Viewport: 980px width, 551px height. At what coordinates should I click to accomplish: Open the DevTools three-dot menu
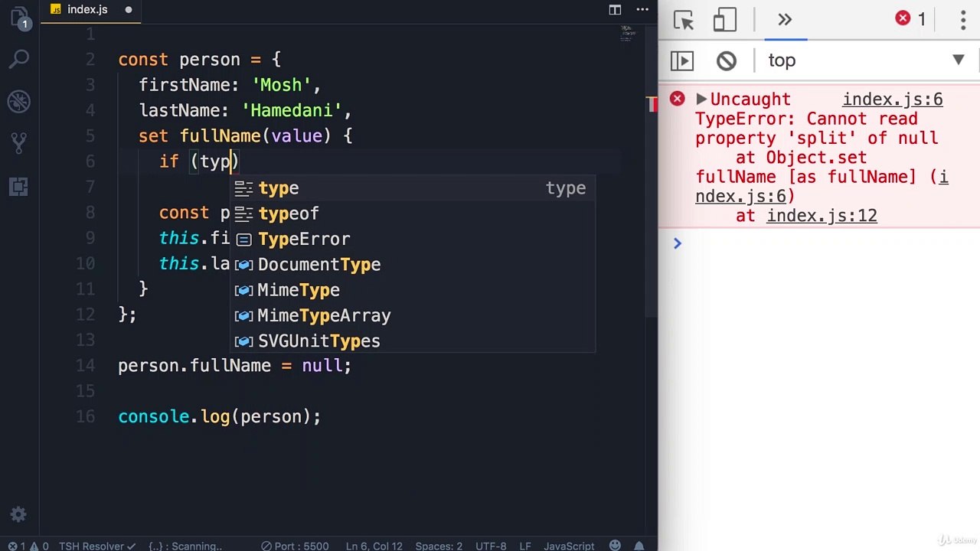click(x=963, y=20)
